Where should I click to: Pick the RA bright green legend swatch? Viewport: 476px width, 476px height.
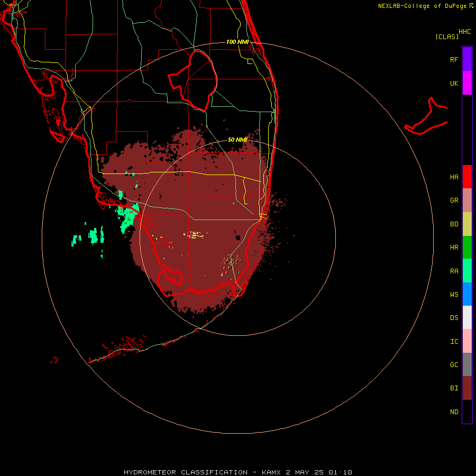[x=467, y=271]
